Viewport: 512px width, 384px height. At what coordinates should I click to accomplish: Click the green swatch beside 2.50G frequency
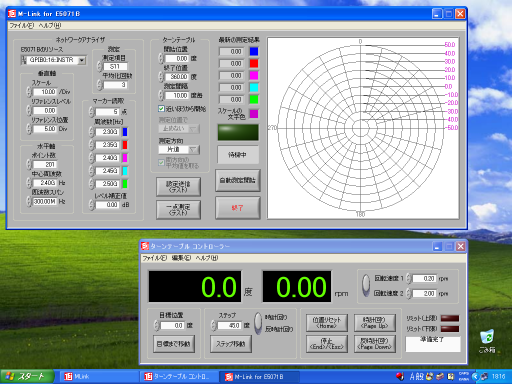(x=125, y=184)
